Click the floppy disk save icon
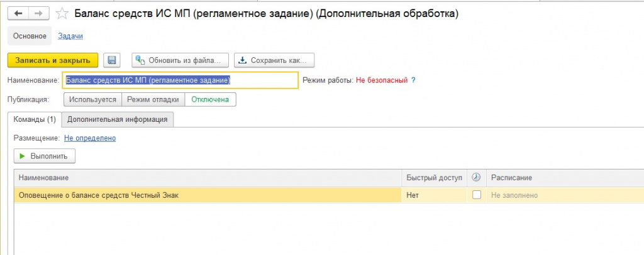 pos(112,60)
